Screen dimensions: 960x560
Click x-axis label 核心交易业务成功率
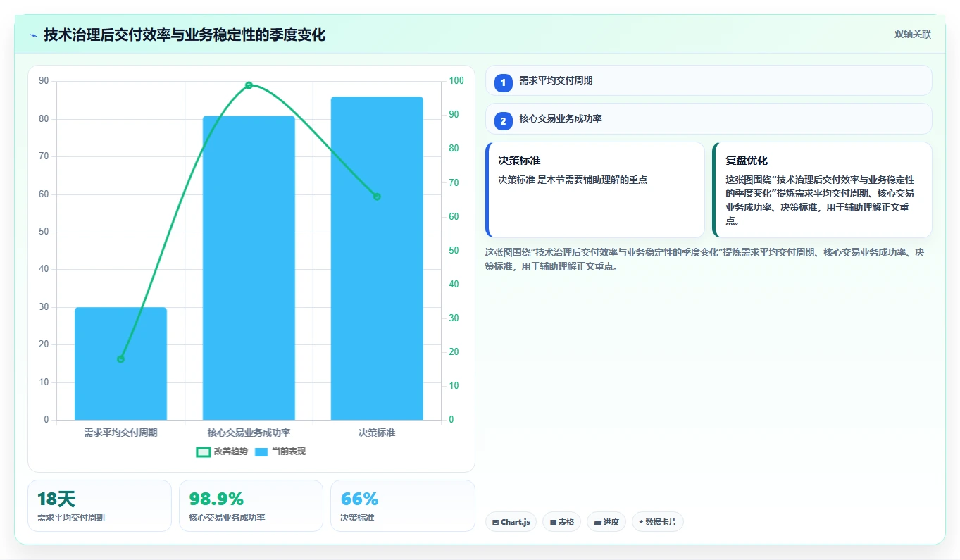pyautogui.click(x=249, y=433)
